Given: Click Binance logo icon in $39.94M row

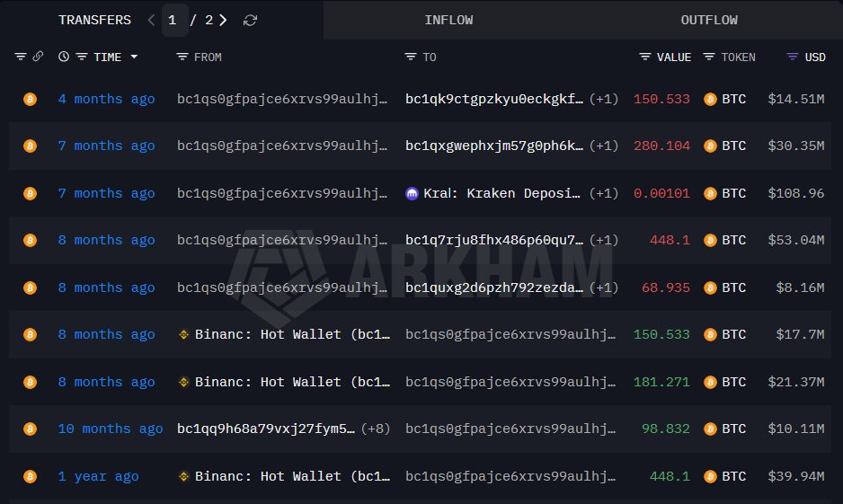Looking at the screenshot, I should coord(184,476).
